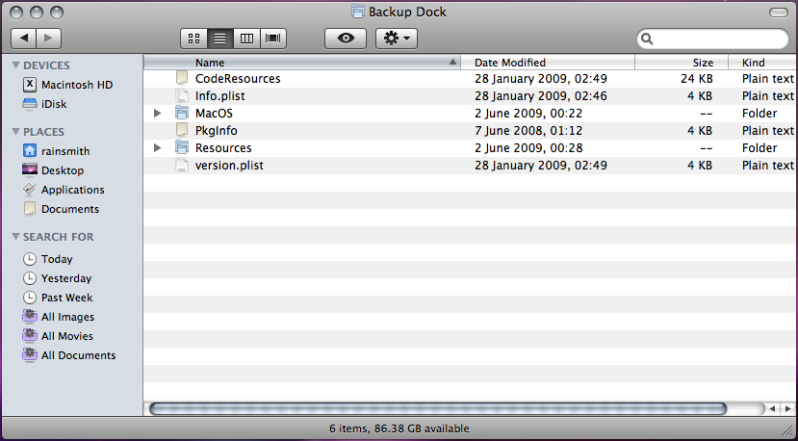Viewport: 798px width, 441px height.
Task: Click the 28 January 2009, 02:46 date
Action: pyautogui.click(x=540, y=96)
